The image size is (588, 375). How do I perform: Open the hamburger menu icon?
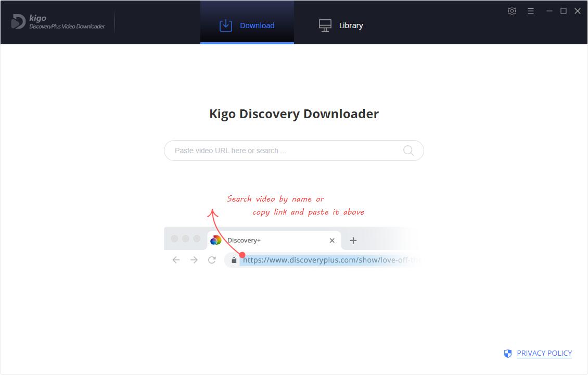531,11
